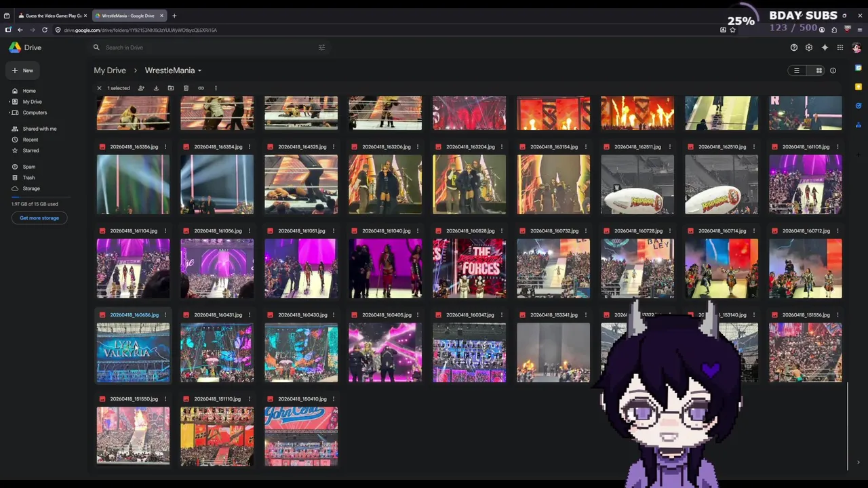
Task: Copy link for selected file
Action: 201,88
